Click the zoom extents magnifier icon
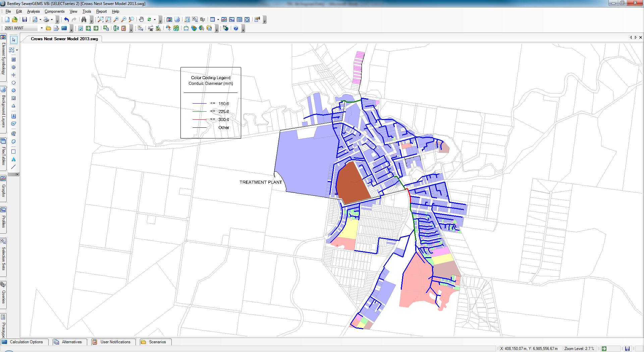 point(100,19)
